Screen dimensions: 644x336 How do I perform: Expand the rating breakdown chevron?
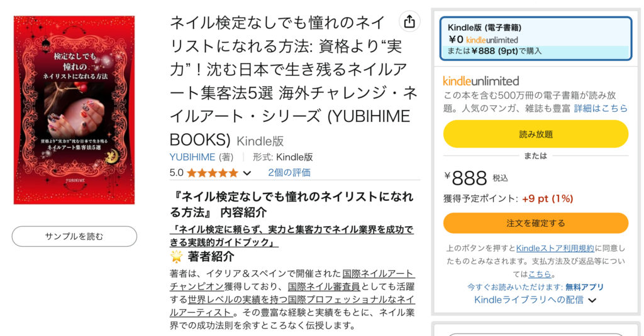[247, 173]
